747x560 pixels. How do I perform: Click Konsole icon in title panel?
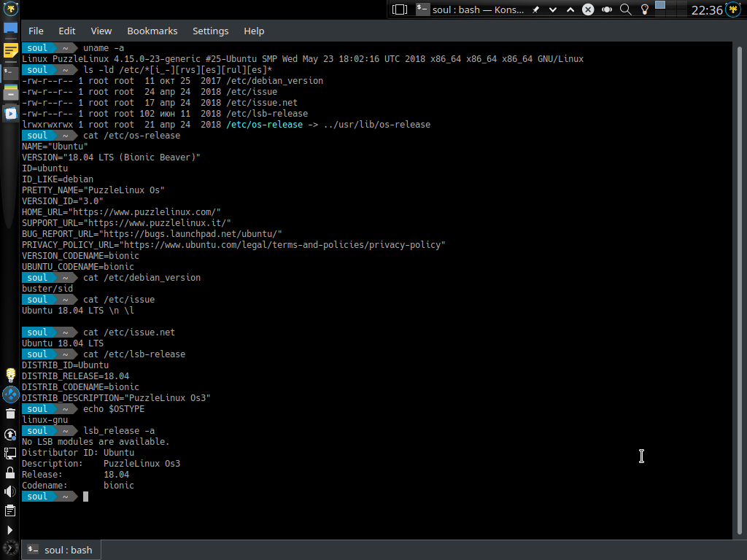tap(422, 9)
